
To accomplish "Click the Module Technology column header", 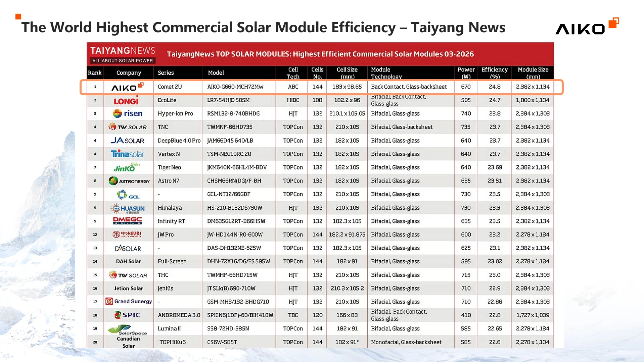I will 386,73.
